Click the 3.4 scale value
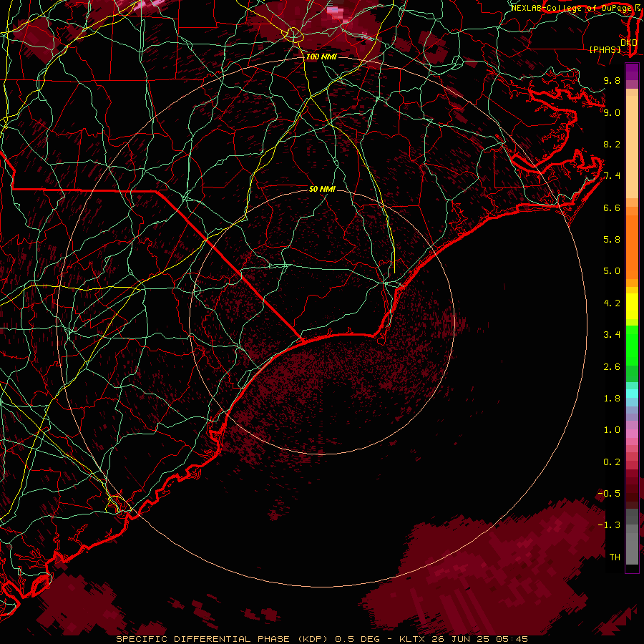 (612, 335)
